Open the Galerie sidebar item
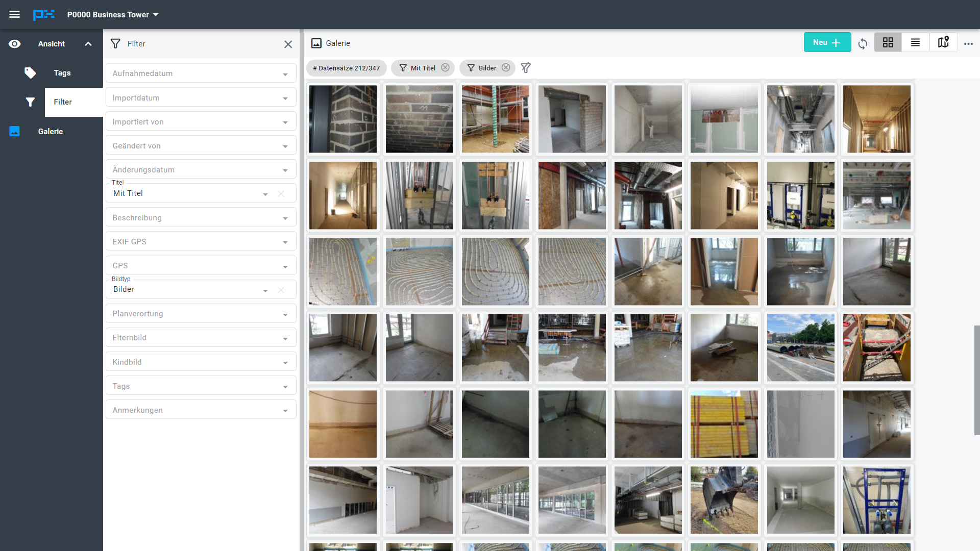980x551 pixels. (x=51, y=132)
